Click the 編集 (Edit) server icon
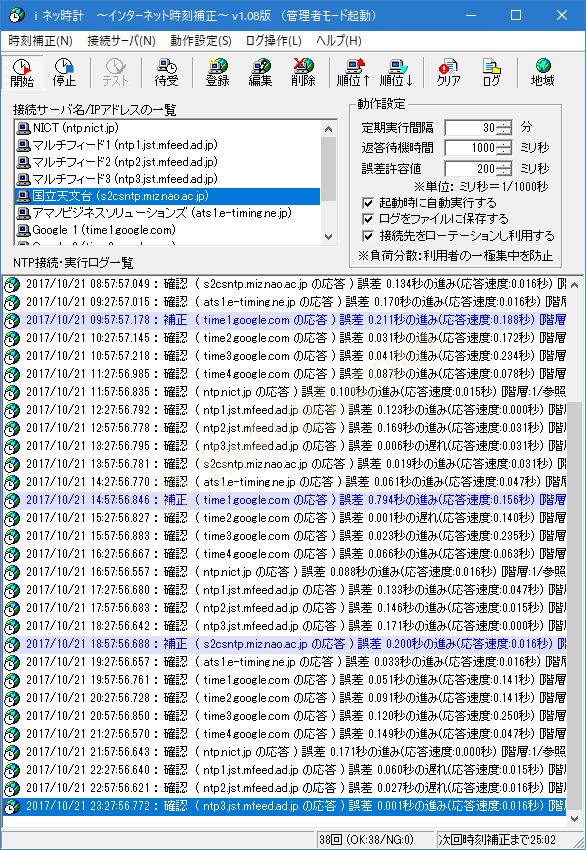This screenshot has width=586, height=850. click(x=260, y=72)
